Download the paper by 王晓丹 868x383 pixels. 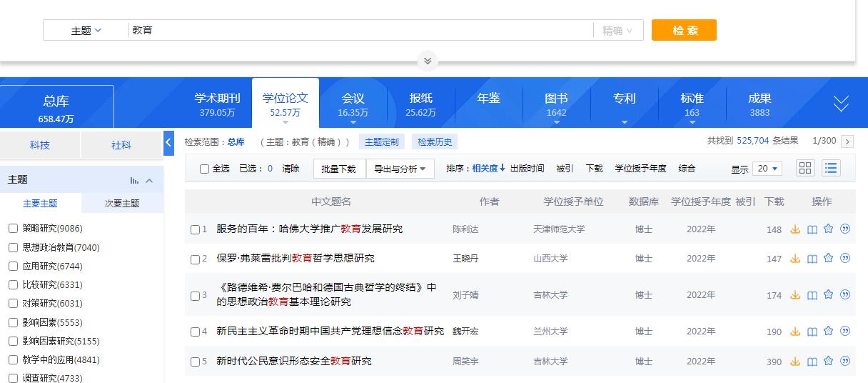[795, 259]
